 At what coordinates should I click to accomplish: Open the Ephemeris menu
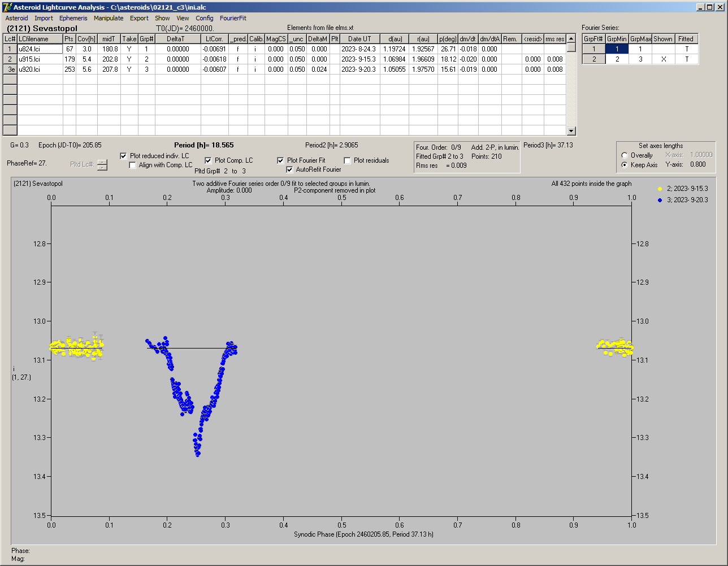coord(73,18)
